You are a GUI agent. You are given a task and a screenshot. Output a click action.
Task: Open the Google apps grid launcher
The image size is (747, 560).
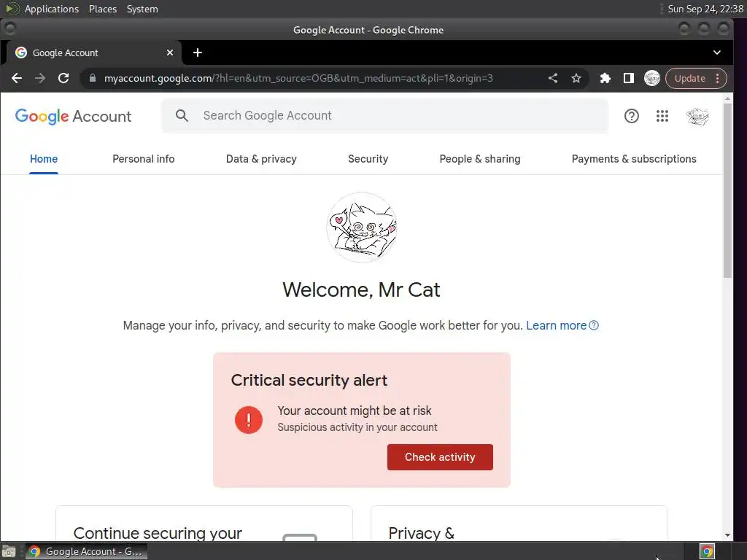point(662,116)
